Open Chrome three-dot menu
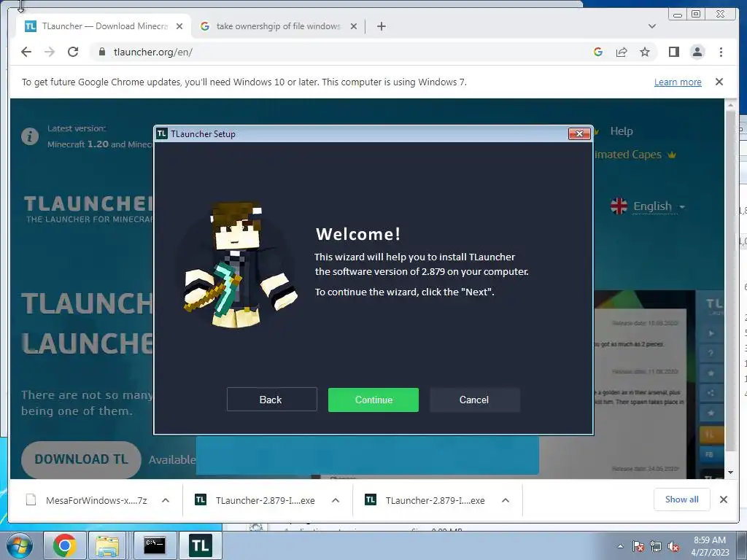This screenshot has height=560, width=747. (721, 52)
